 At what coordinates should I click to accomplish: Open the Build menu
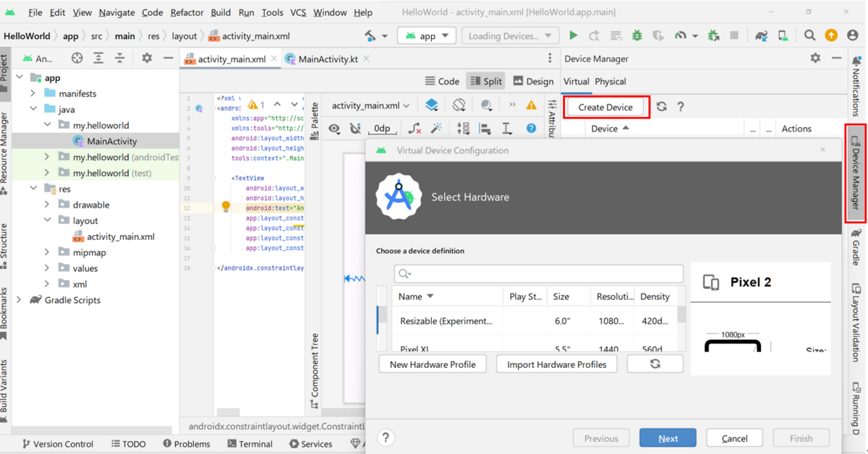point(221,12)
